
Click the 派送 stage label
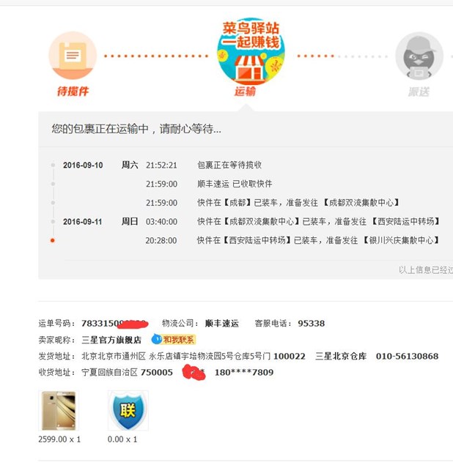419,92
